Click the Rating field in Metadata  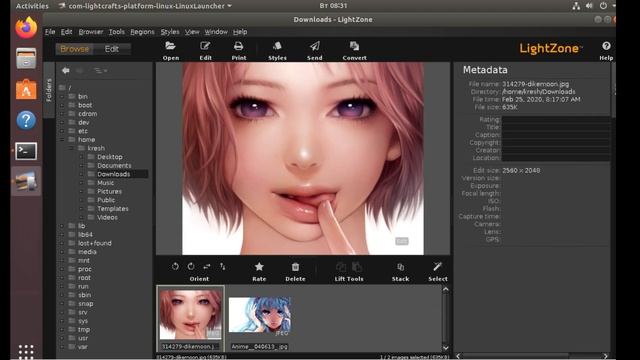[x=555, y=120]
